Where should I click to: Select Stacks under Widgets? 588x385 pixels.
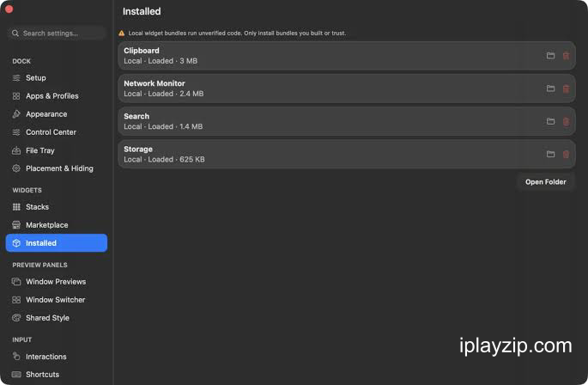click(57, 207)
